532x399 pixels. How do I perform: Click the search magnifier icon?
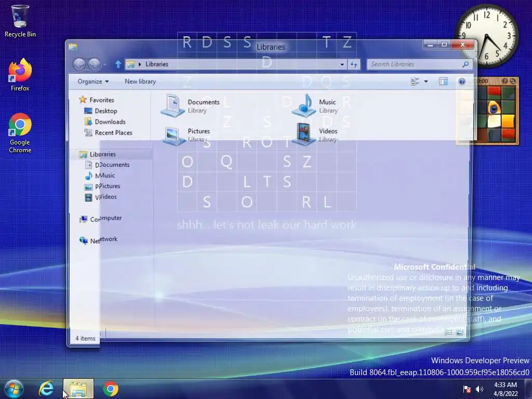466,64
